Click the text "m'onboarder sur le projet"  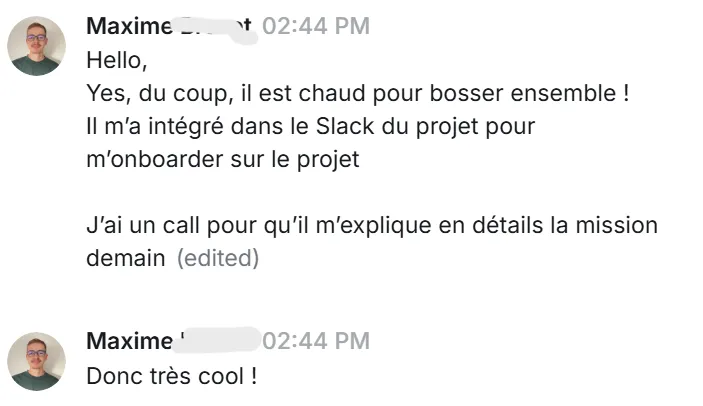point(223,160)
